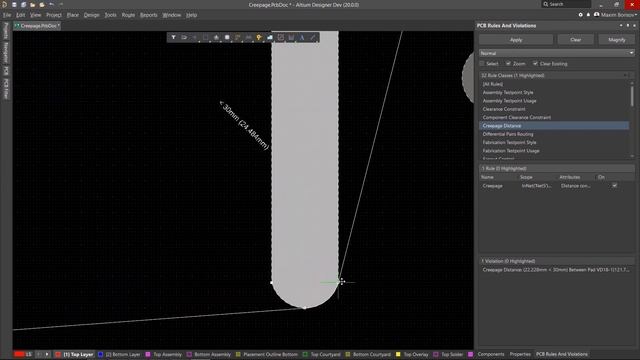
Task: Toggle the Clear Existing checkbox
Action: point(535,64)
